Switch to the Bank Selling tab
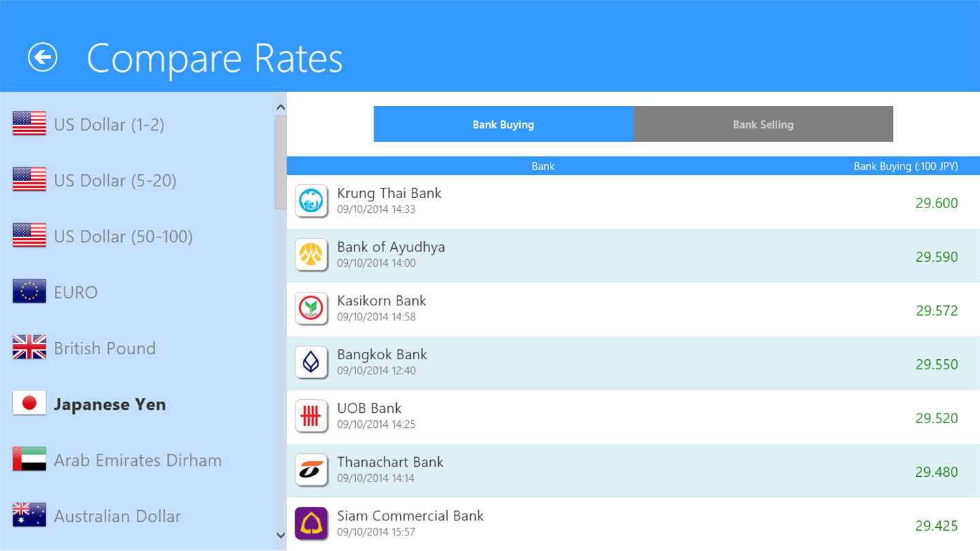This screenshot has width=980, height=551. 763,124
